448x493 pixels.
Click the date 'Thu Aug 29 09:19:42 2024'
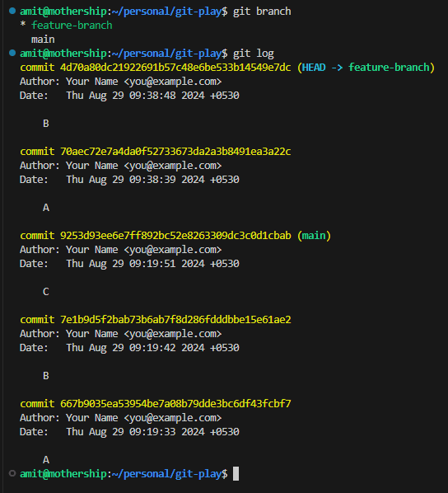pyautogui.click(x=135, y=348)
